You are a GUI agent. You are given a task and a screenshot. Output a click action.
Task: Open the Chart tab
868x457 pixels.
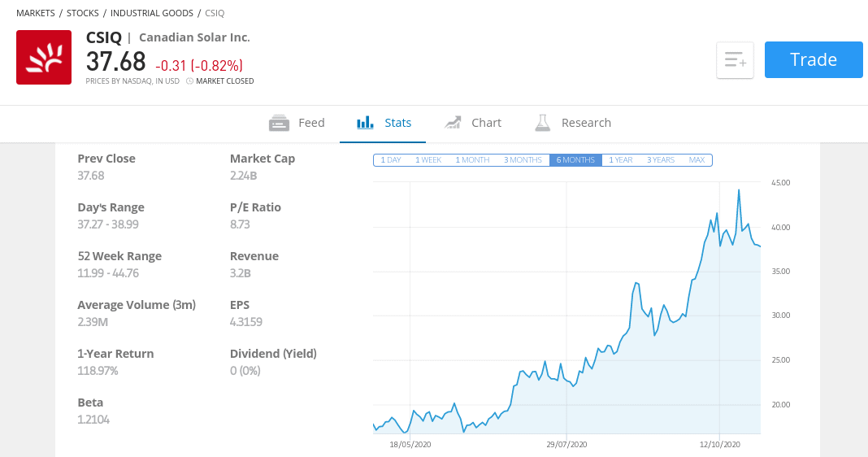coord(473,123)
